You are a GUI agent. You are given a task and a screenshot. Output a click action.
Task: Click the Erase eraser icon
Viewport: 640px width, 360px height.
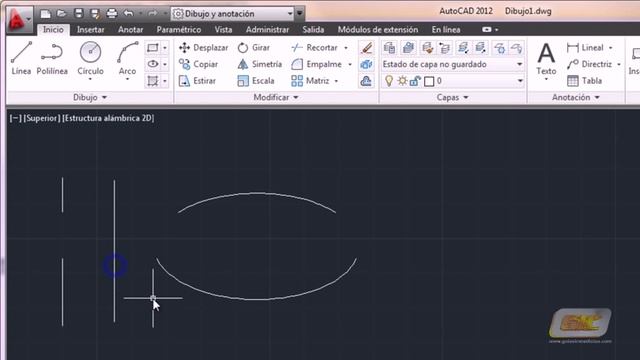366,48
